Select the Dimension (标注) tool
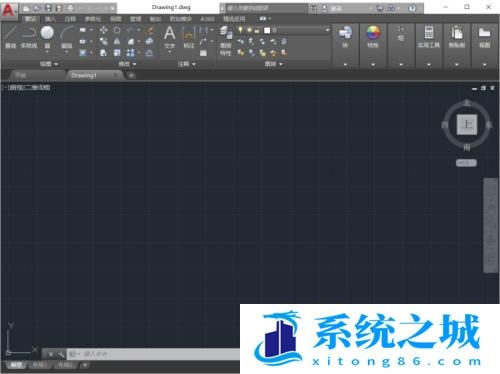Screen dimensions: 500x374 188,37
